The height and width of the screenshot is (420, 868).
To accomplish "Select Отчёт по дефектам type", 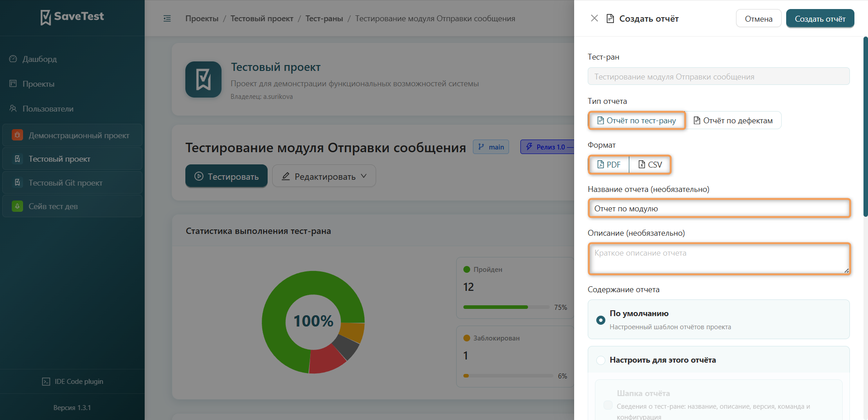I will 733,121.
